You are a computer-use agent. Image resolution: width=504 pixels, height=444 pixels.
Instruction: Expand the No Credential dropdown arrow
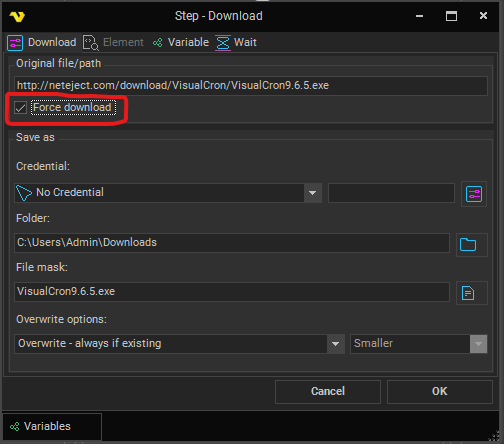click(x=313, y=193)
